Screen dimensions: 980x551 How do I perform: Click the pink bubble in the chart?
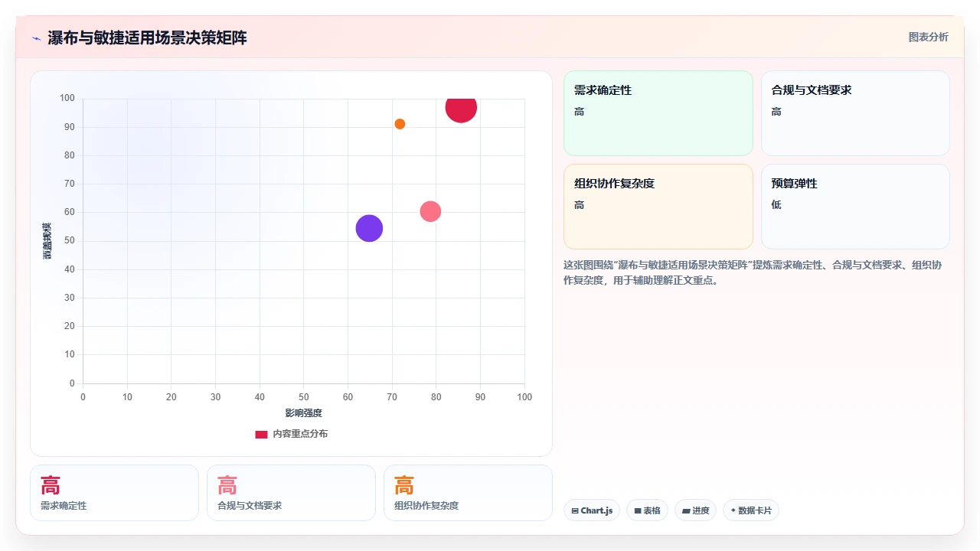click(x=430, y=211)
